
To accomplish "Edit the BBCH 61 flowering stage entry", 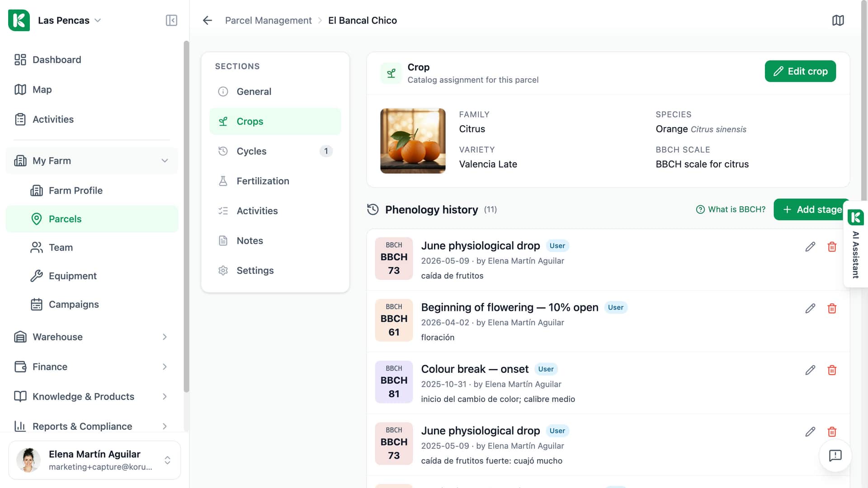I will tap(810, 309).
